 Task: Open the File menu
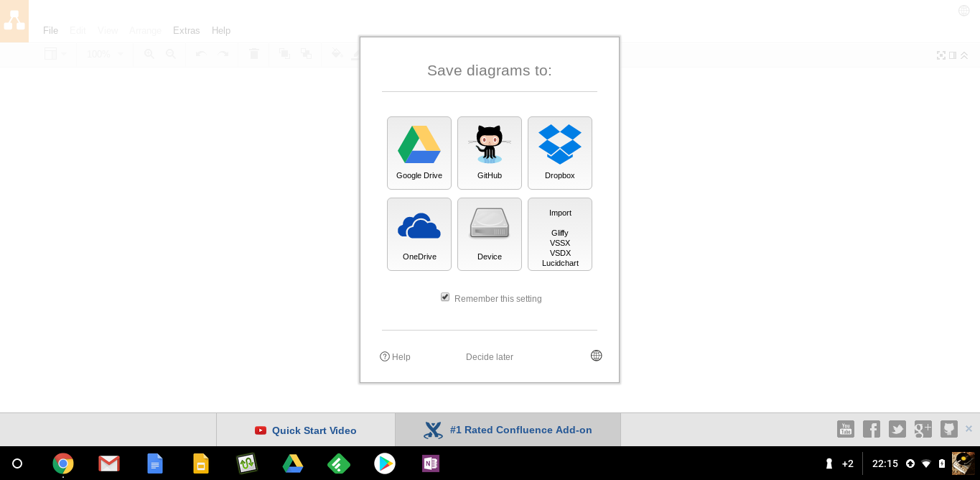pos(50,30)
